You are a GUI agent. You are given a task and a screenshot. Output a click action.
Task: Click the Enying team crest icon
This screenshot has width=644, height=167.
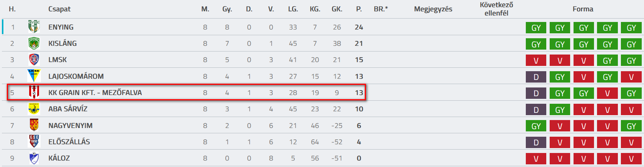click(34, 27)
